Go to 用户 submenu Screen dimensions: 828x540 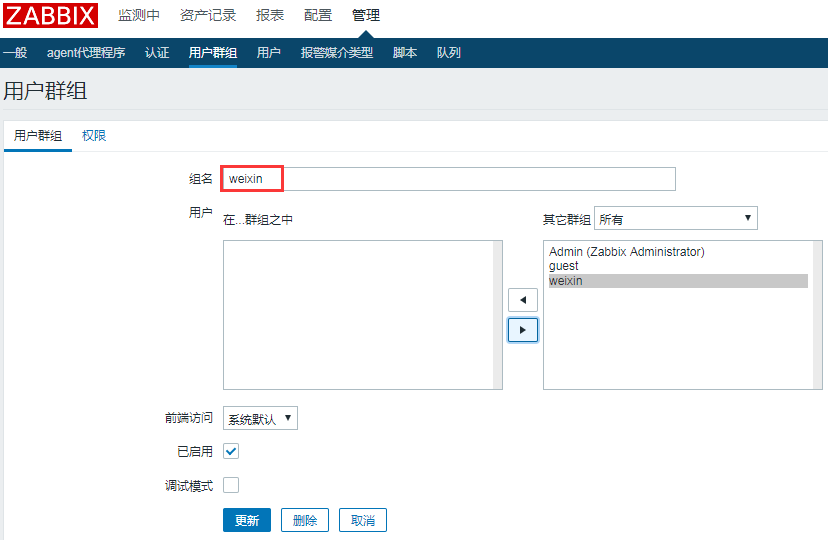coord(269,53)
